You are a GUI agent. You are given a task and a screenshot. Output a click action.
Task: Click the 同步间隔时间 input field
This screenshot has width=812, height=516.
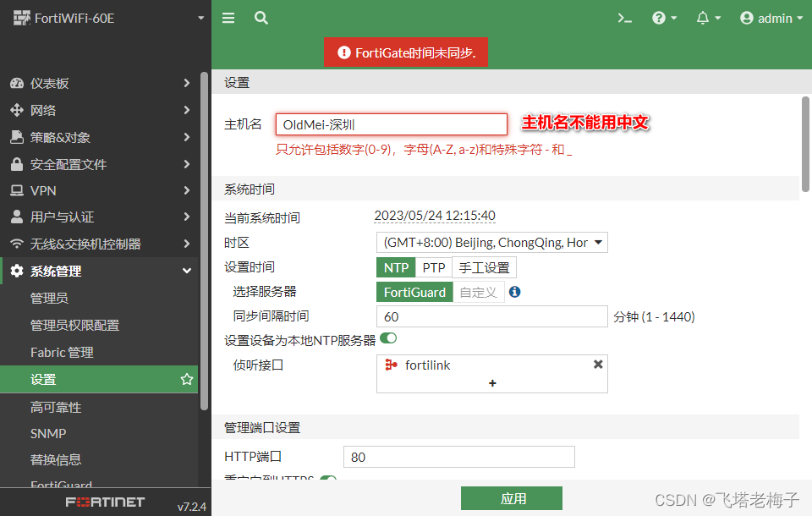tap(492, 316)
